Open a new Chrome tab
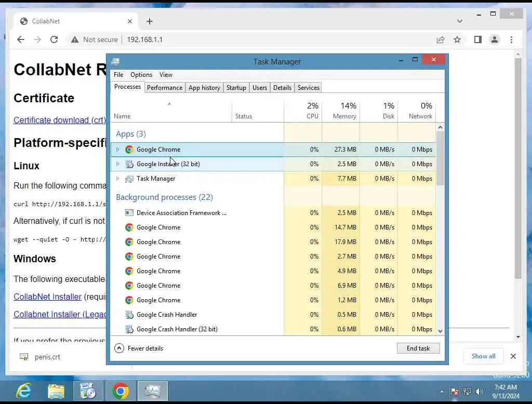This screenshot has width=532, height=404. click(x=149, y=21)
